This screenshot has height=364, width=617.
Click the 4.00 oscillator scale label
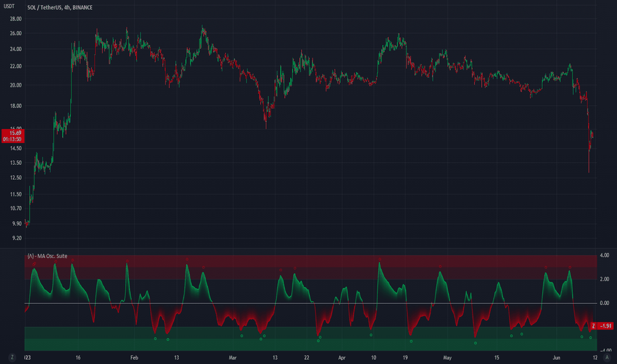point(604,255)
